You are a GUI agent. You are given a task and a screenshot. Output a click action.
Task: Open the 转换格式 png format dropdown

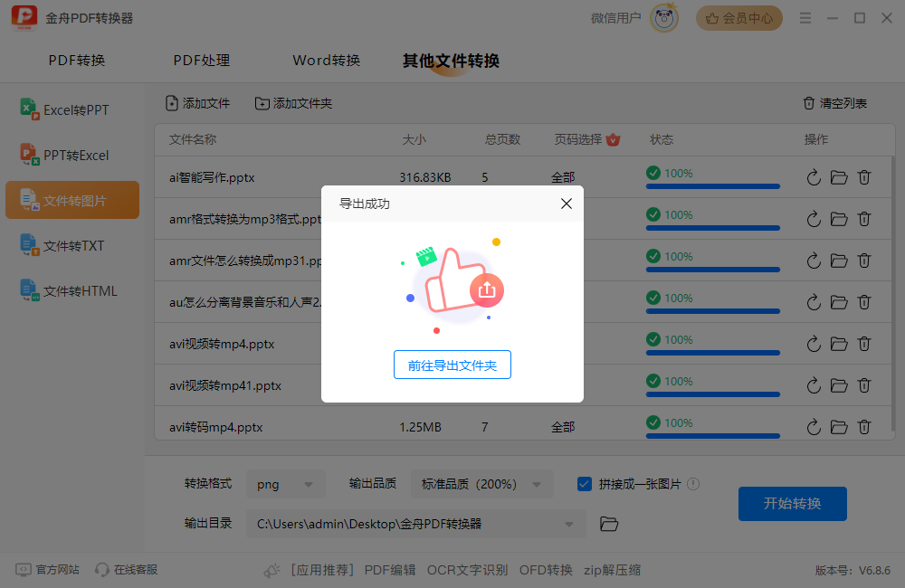tap(285, 484)
